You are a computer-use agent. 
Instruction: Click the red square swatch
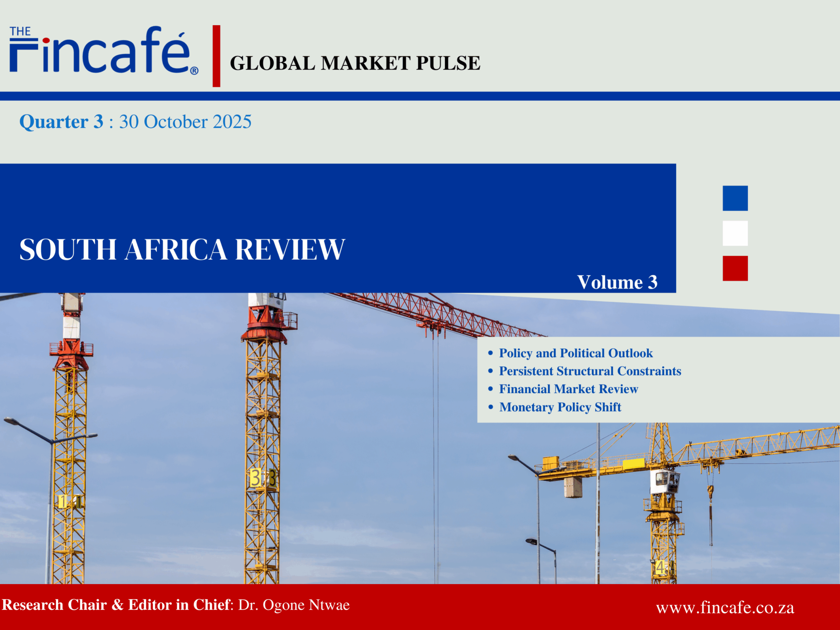point(735,268)
